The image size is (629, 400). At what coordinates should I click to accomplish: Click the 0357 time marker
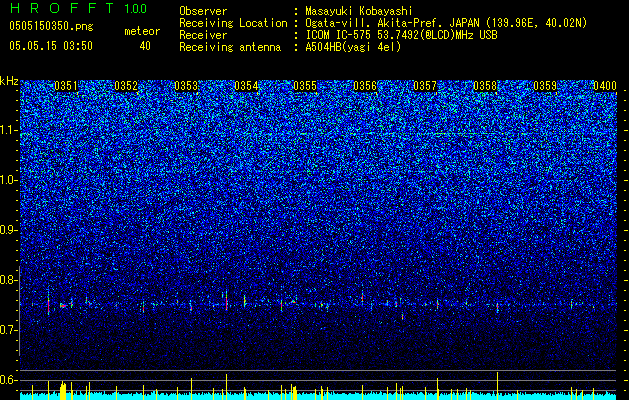(x=425, y=86)
